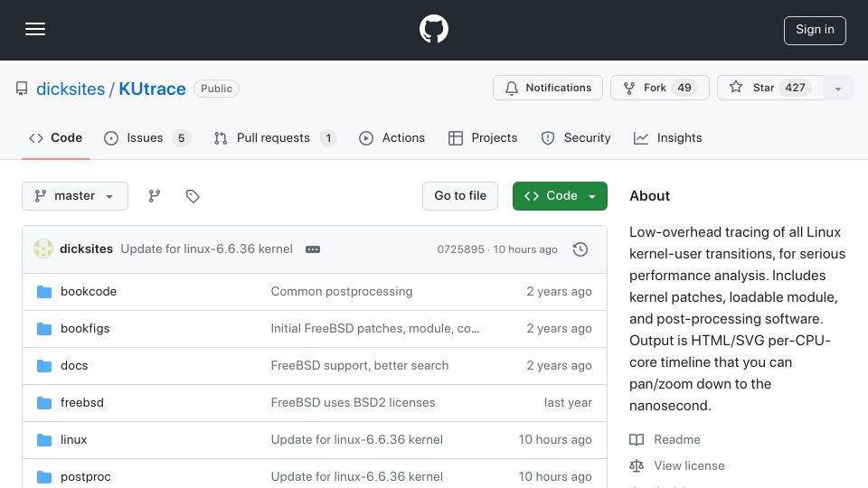Open postproc row commit message link
Screen dimensions: 868x488
(x=357, y=477)
